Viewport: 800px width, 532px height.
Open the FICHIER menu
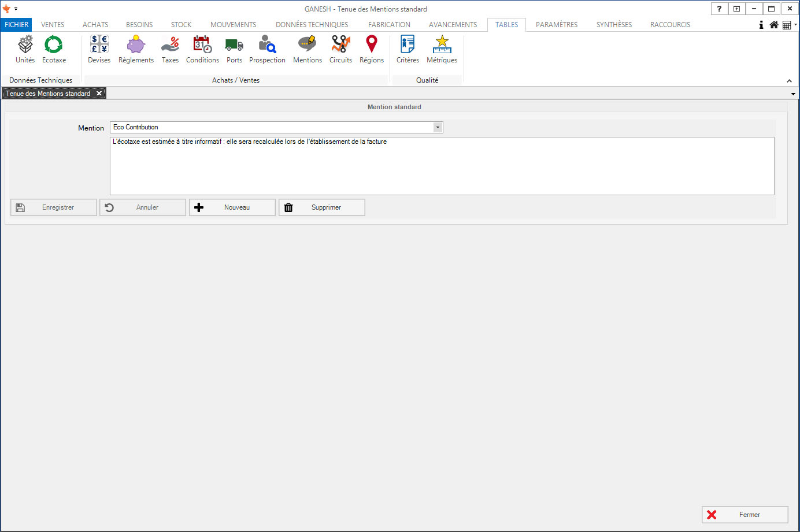[x=16, y=25]
